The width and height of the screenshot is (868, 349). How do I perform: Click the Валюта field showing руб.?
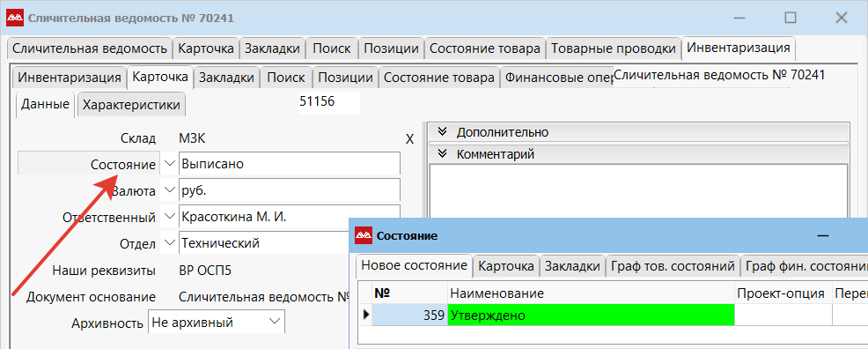click(x=289, y=191)
